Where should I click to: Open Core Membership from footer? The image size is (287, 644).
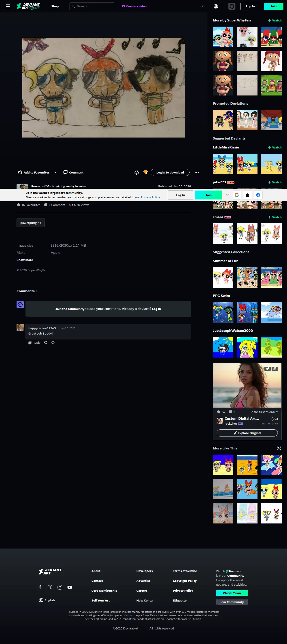point(104,591)
